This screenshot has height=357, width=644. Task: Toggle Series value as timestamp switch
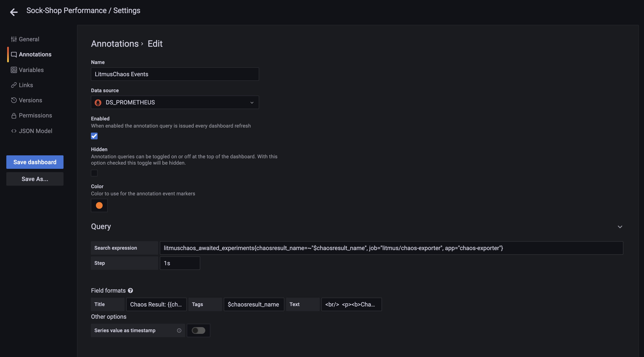(x=199, y=330)
